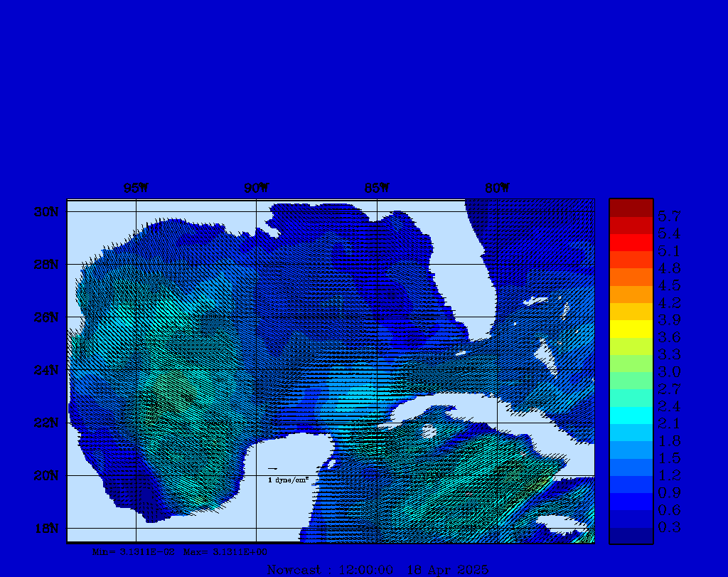
Task: Select the 22N latitude label
Action: click(46, 423)
